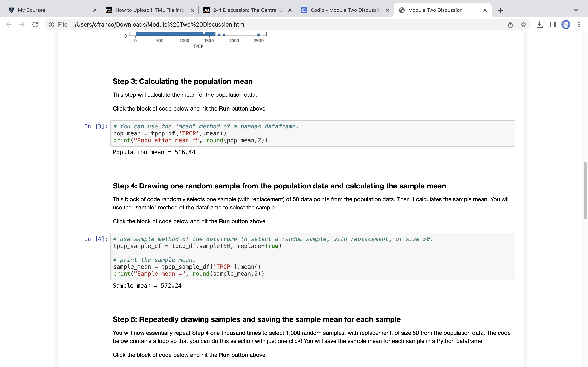The image size is (588, 367).
Task: Open the three-dot Chrome menu
Action: (x=579, y=24)
